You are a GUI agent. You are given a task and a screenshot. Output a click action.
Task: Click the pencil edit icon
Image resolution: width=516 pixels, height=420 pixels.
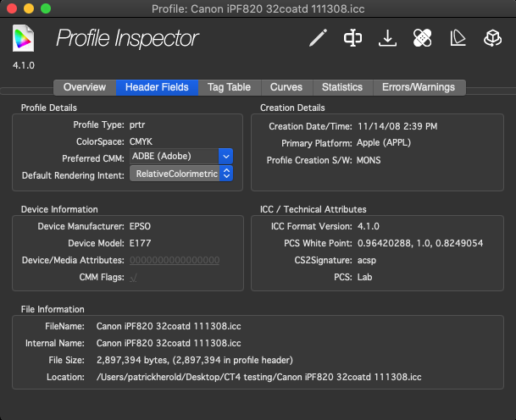318,38
